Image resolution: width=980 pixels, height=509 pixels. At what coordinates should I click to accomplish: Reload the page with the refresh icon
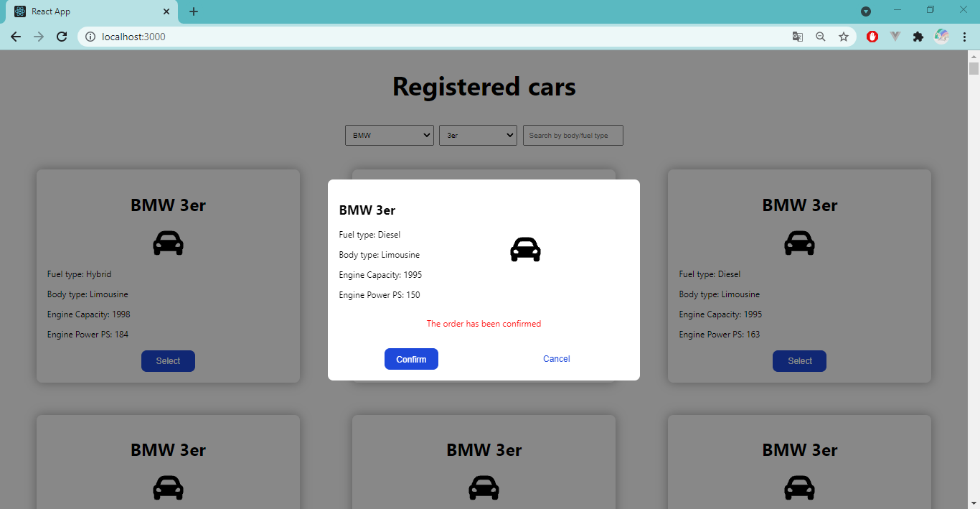[61, 36]
